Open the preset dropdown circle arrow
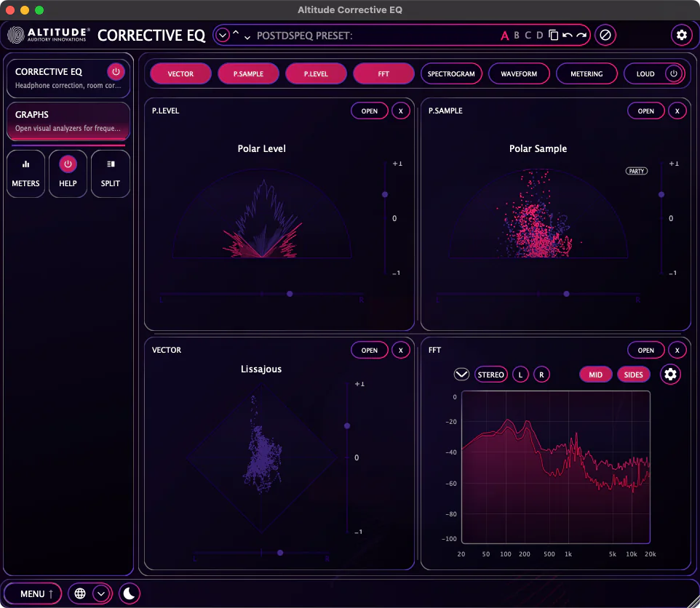Screen dimensions: 700x608 (223, 35)
